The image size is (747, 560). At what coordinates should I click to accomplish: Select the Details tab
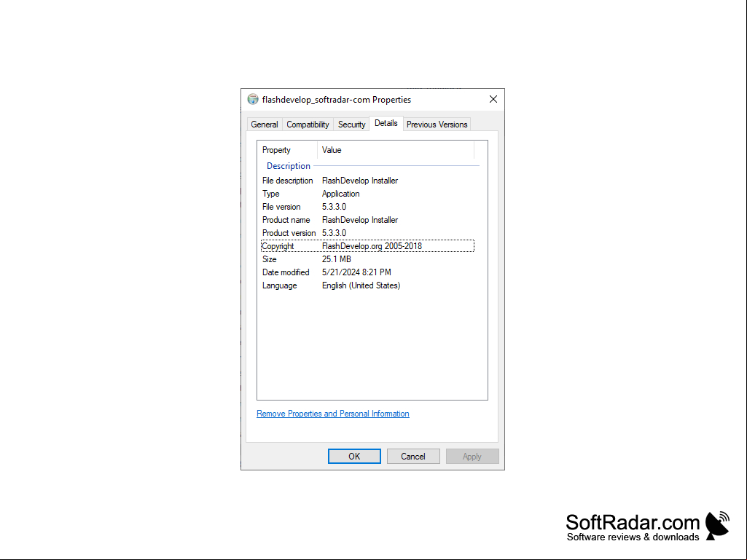386,123
